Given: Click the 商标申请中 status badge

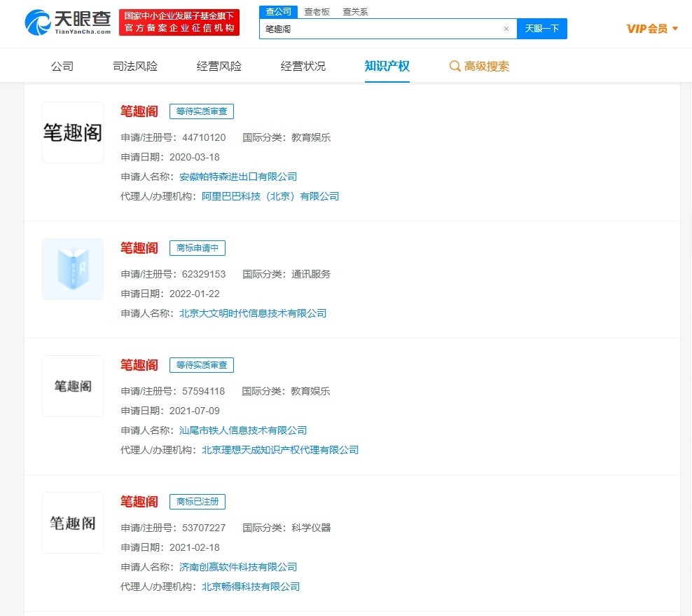Looking at the screenshot, I should pyautogui.click(x=195, y=247).
